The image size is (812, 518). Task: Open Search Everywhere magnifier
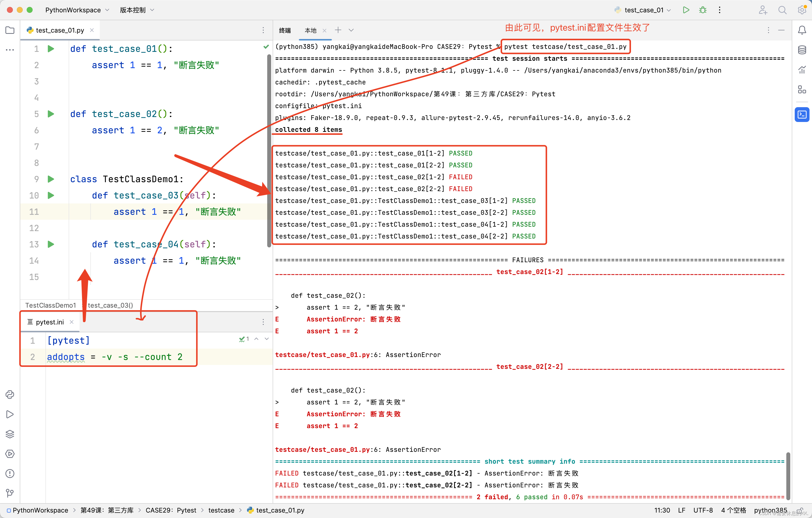(783, 10)
